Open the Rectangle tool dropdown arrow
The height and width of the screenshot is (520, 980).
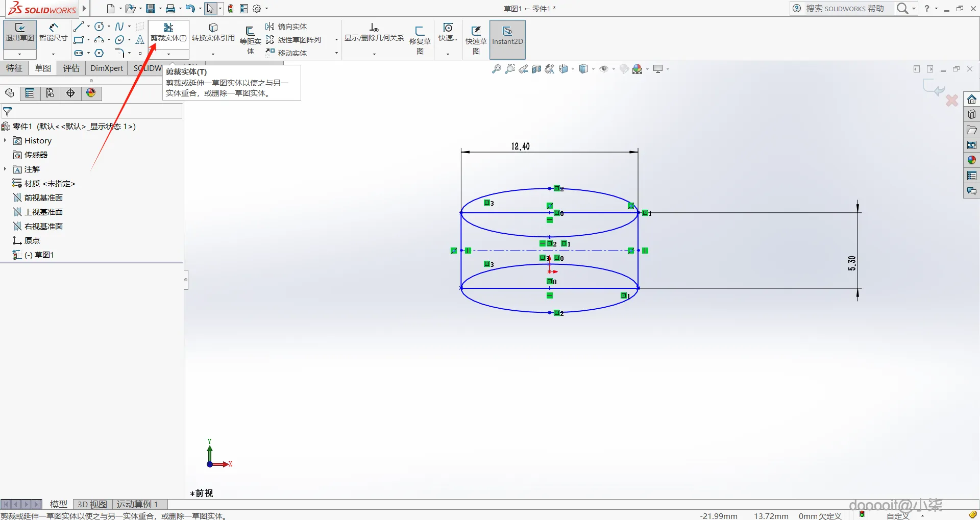(89, 40)
